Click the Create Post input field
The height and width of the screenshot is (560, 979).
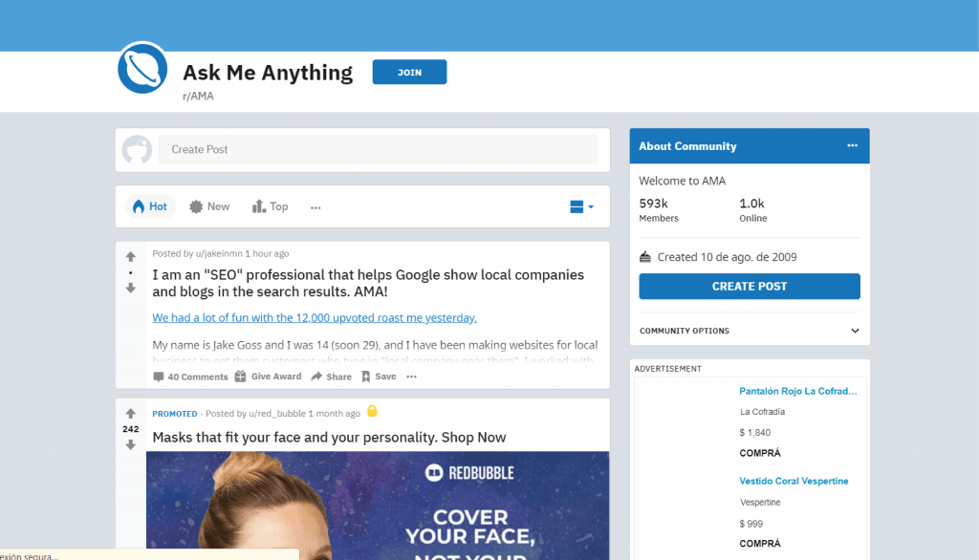point(378,149)
